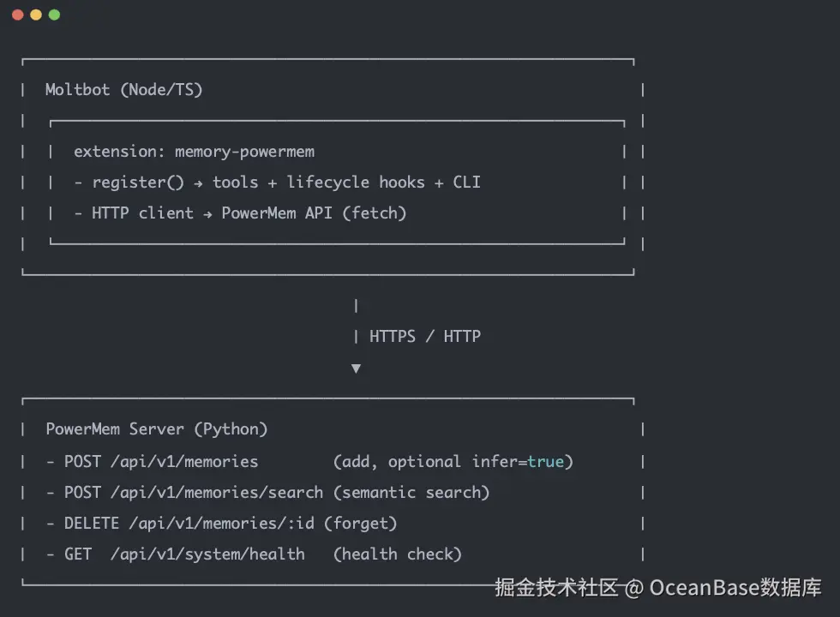Select the "extension: memory-powermem" line
Viewport: 840px width, 617px height.
(x=194, y=152)
